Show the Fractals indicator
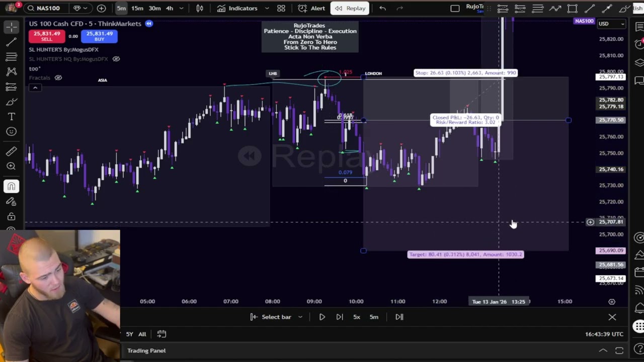Image resolution: width=644 pixels, height=362 pixels. tap(58, 77)
